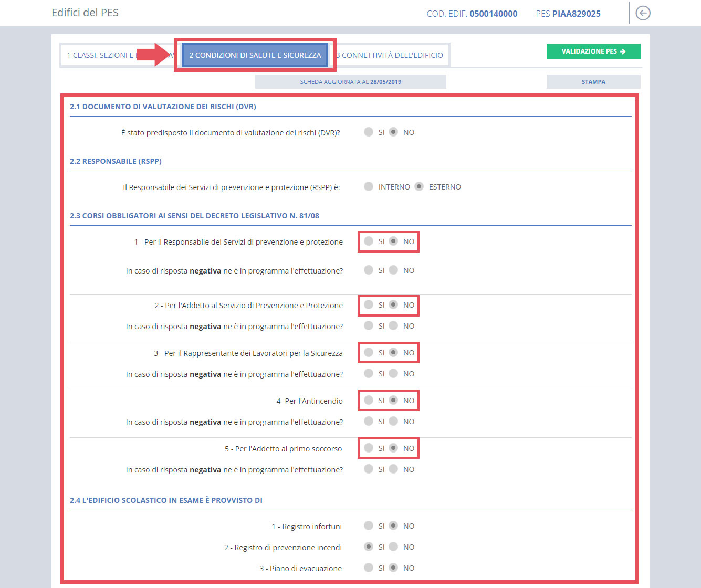Select SI for Piano di evacuazione
Image resolution: width=701 pixels, height=588 pixels.
point(369,568)
